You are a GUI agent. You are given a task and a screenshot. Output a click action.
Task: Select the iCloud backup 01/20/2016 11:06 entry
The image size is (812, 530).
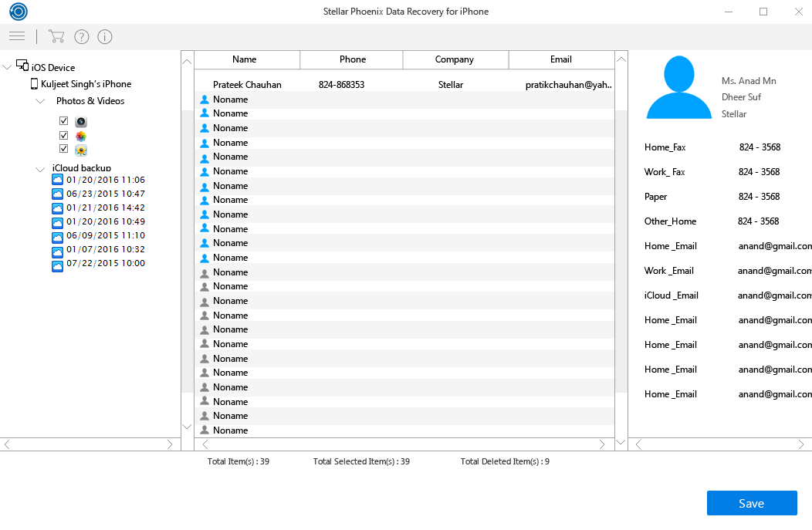click(106, 180)
